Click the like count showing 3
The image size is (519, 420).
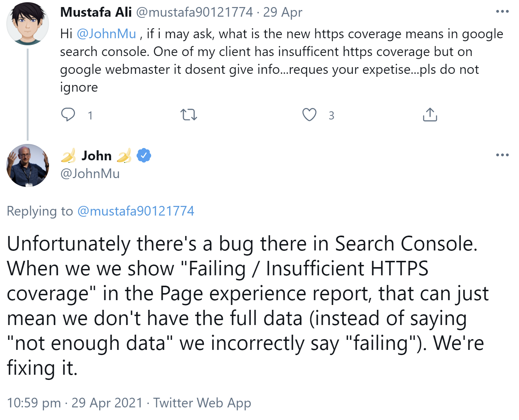tap(331, 116)
